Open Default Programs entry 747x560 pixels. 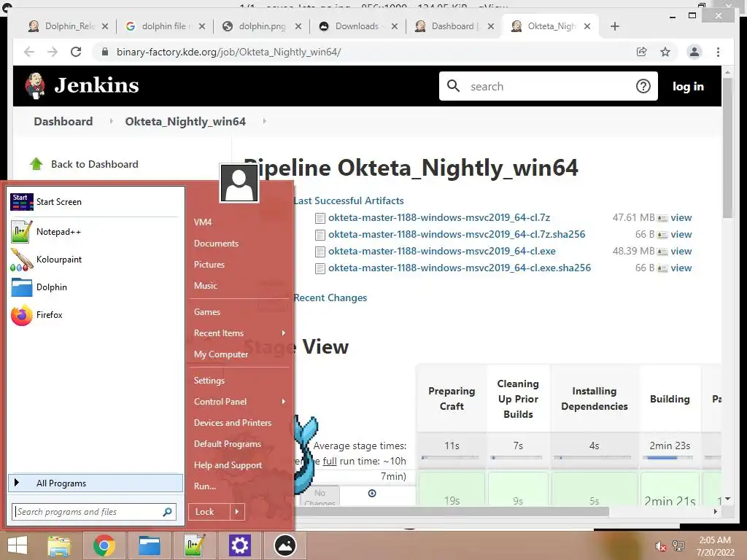point(228,444)
